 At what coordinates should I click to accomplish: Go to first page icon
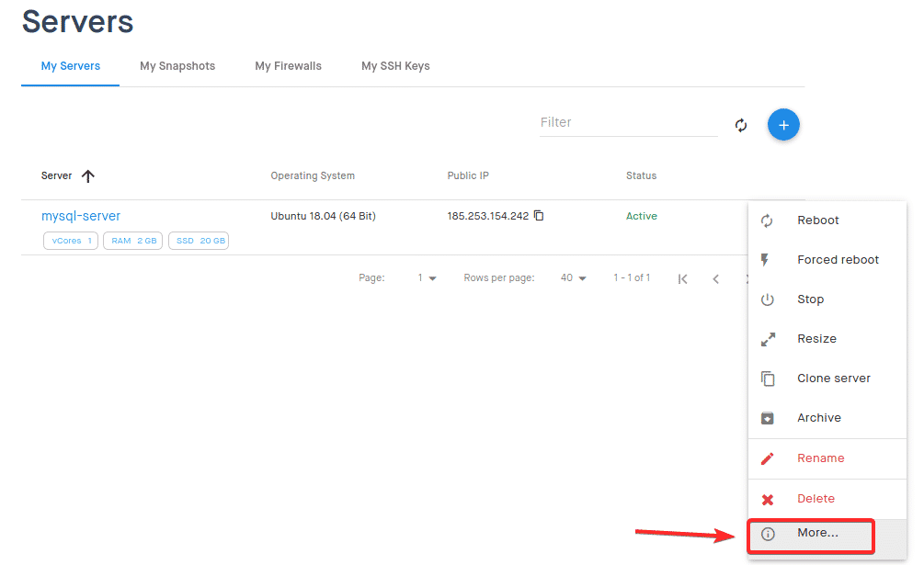pos(682,278)
